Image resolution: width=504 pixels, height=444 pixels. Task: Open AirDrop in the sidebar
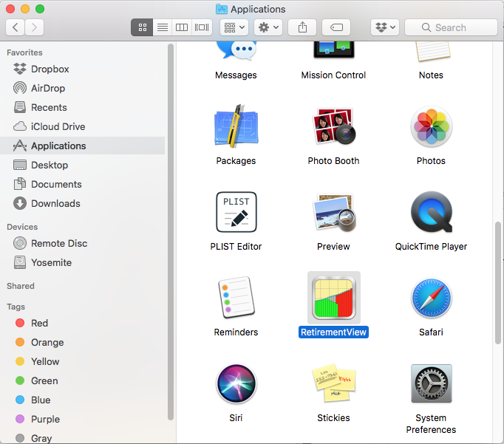point(83,88)
